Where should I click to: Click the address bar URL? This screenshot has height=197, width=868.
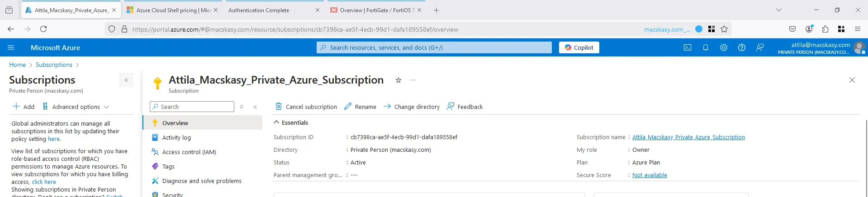[295, 29]
